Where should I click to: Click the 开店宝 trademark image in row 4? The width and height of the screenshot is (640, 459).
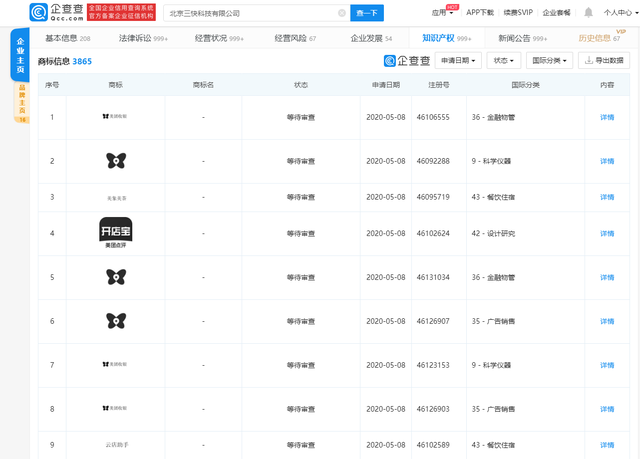116,233
